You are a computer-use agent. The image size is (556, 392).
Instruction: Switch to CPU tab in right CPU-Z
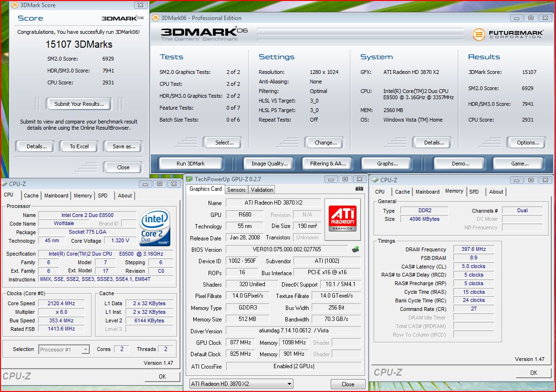coord(380,192)
